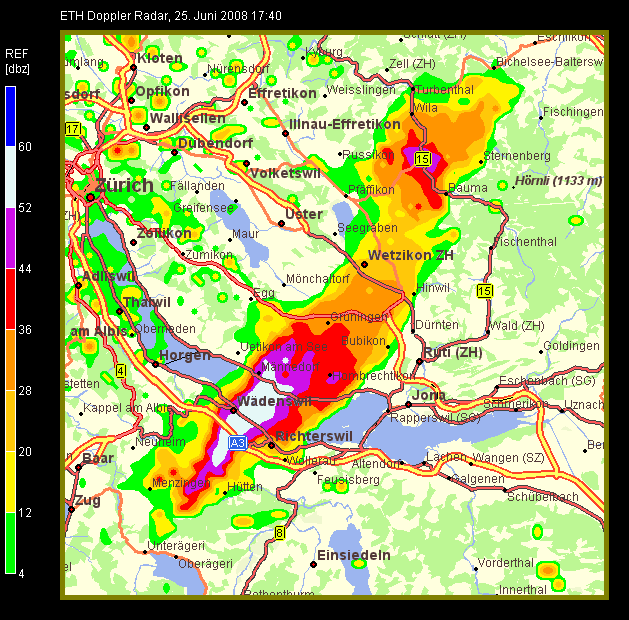Click the Illnau-Effretikon label
The height and width of the screenshot is (620, 629).
click(345, 124)
